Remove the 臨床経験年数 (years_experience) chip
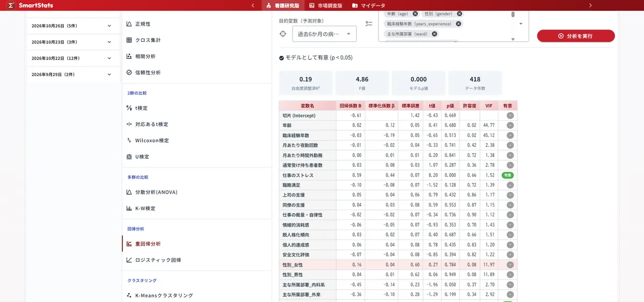The height and width of the screenshot is (302, 644). [x=458, y=24]
